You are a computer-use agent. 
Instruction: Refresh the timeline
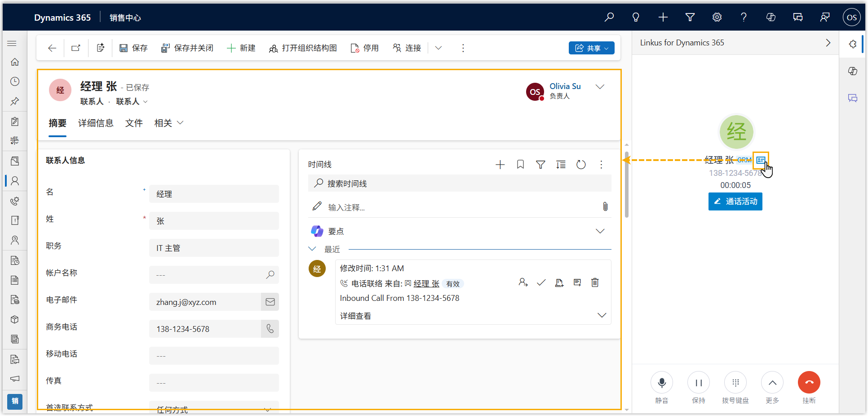point(581,165)
